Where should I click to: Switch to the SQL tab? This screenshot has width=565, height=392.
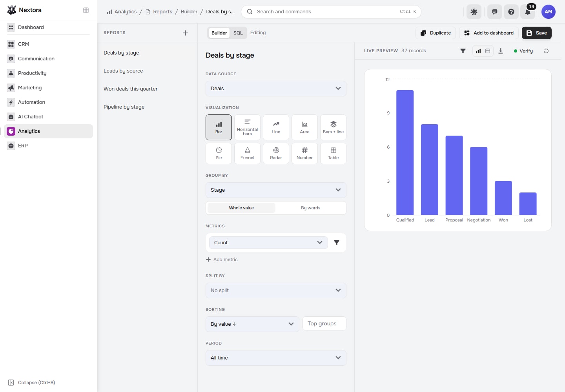point(238,33)
